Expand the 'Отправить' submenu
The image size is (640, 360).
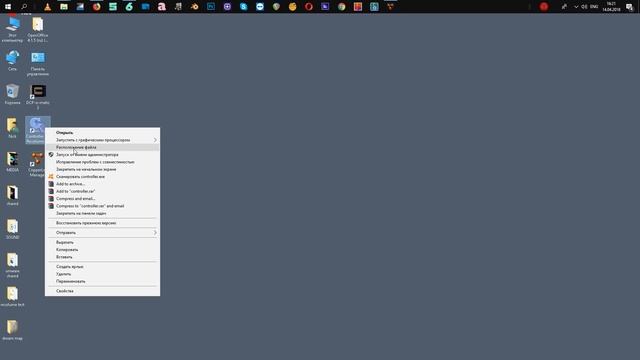(102, 233)
